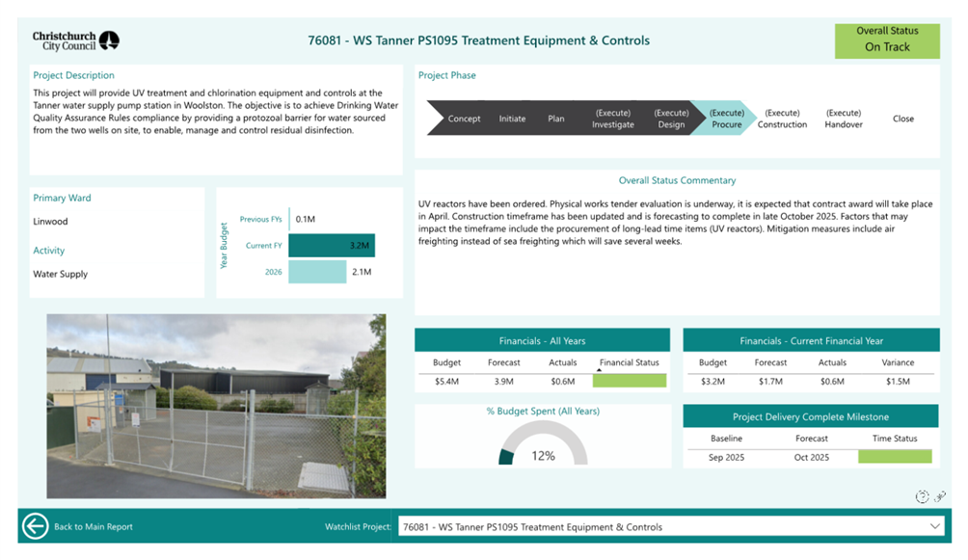
Task: Click the Financials - Current Financial Year header
Action: click(811, 340)
